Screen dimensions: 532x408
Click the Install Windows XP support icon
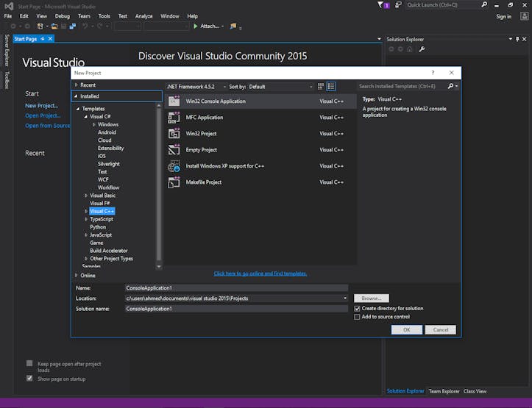pyautogui.click(x=174, y=166)
